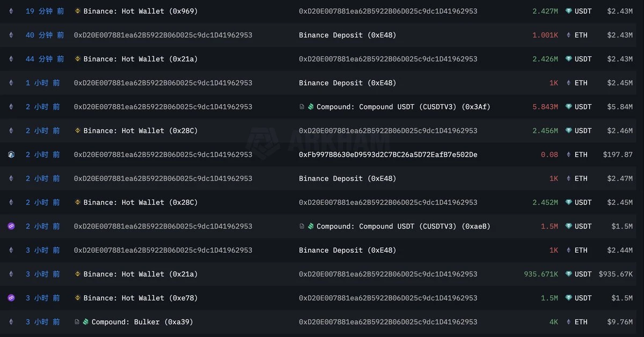This screenshot has width=644, height=337.
Task: Click ETH token icon in 1.001K row
Action: 569,35
